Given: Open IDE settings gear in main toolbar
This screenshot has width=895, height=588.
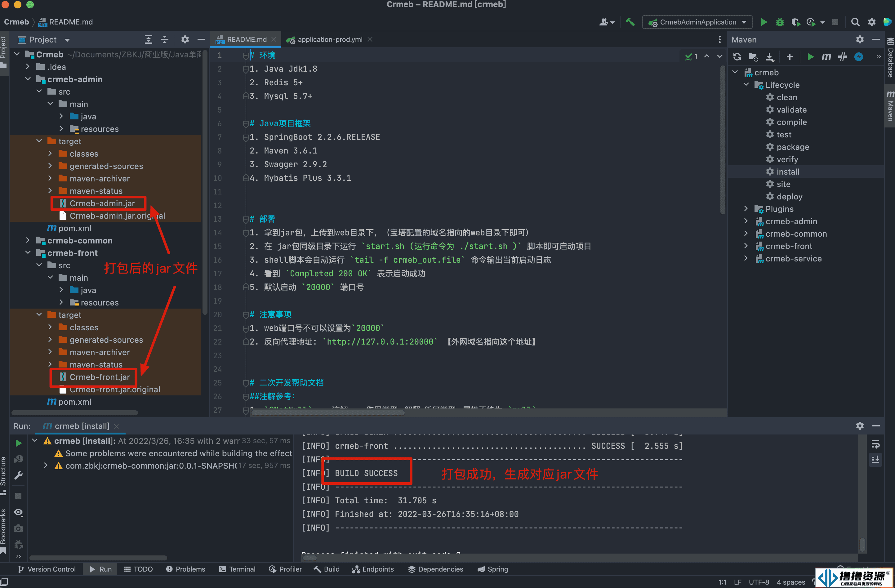Looking at the screenshot, I should click(871, 22).
